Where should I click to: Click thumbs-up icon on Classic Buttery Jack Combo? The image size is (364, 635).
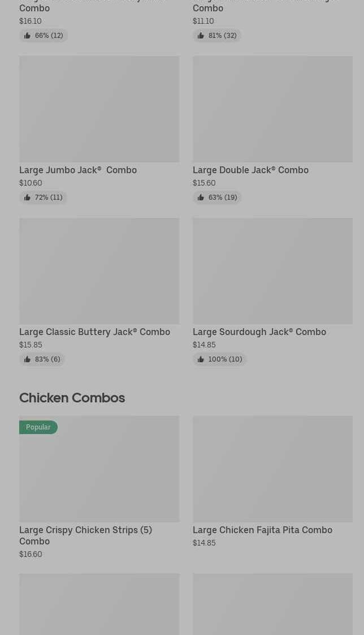coord(27,359)
